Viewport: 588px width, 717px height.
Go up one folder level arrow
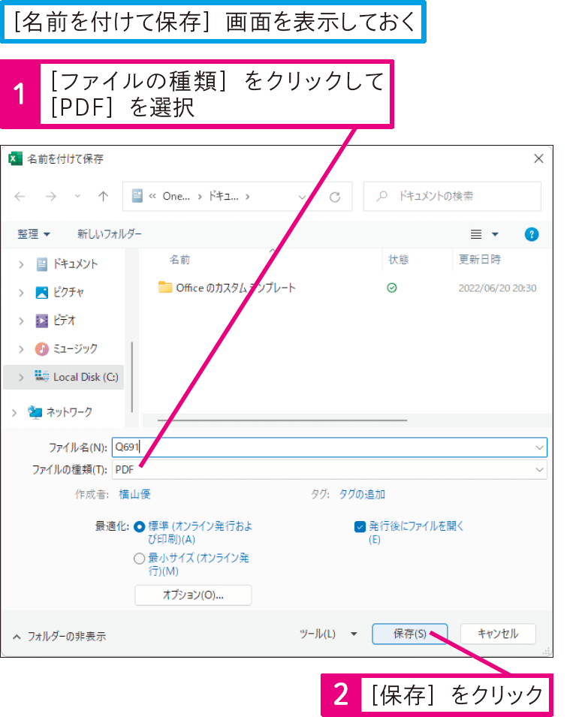pos(104,197)
